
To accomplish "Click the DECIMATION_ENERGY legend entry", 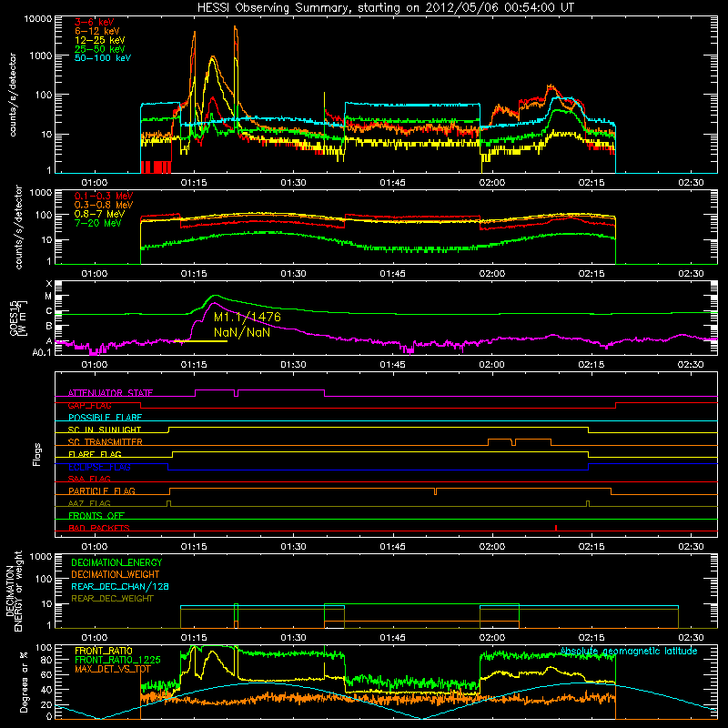I will (116, 562).
